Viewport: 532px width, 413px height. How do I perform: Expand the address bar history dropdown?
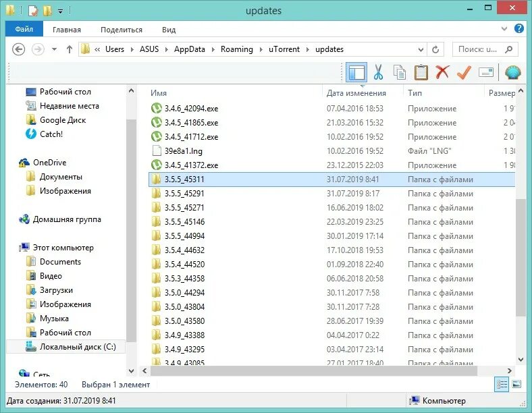(421, 49)
